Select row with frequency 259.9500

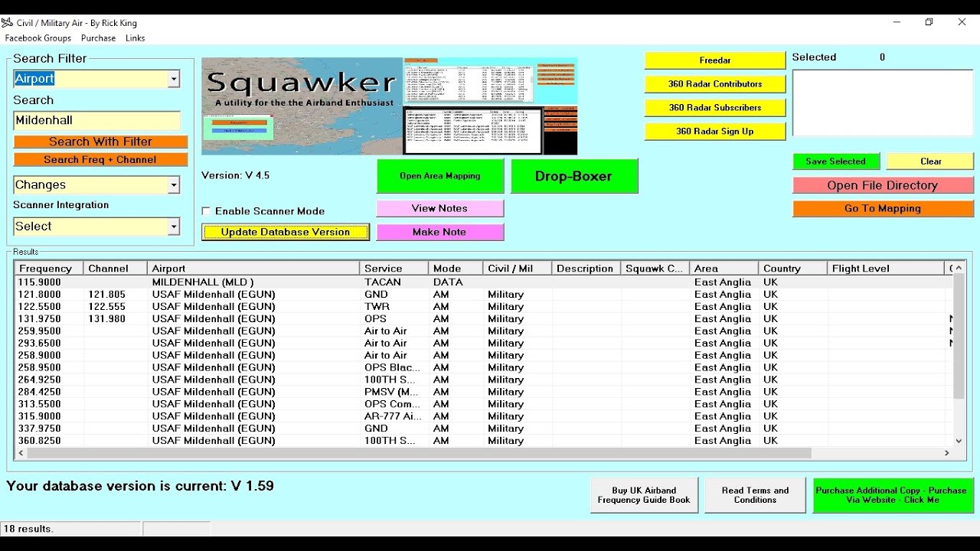point(484,331)
